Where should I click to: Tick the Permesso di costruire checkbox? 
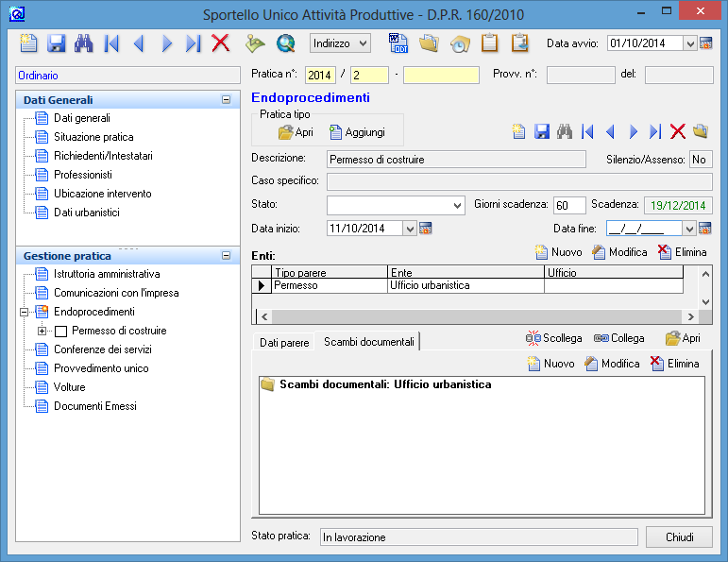(60, 332)
